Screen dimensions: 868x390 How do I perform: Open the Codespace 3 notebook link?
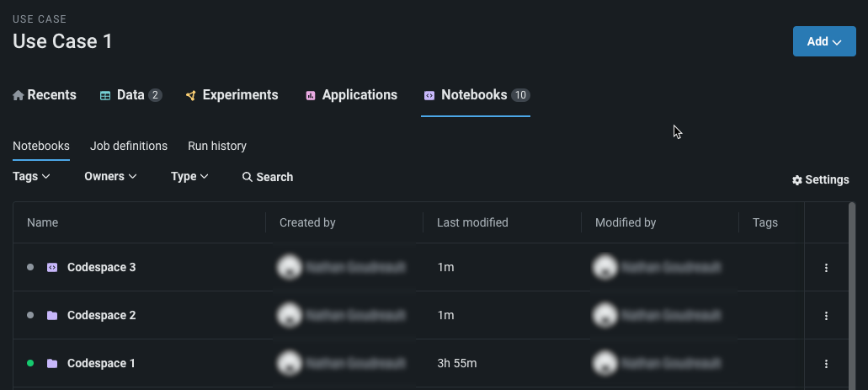click(x=101, y=267)
